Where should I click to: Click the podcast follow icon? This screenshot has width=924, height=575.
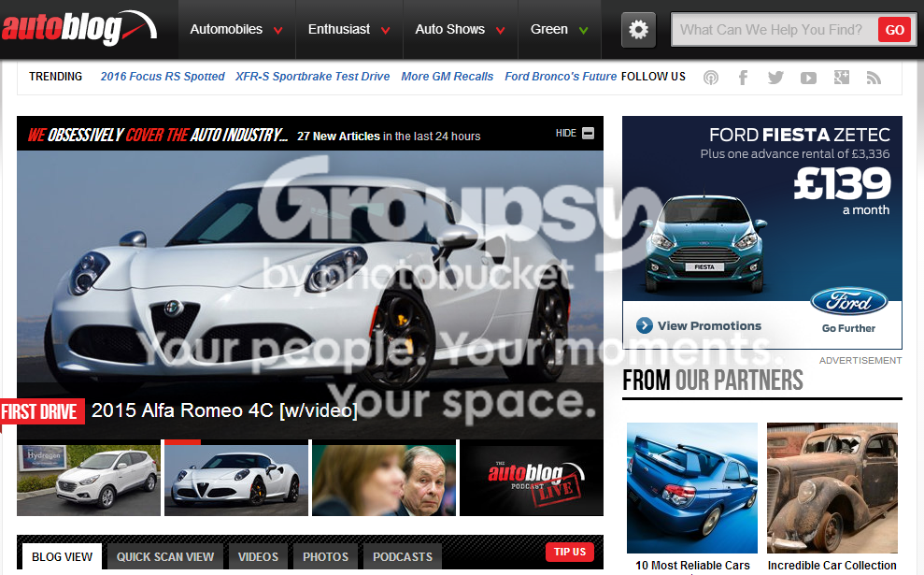click(711, 78)
